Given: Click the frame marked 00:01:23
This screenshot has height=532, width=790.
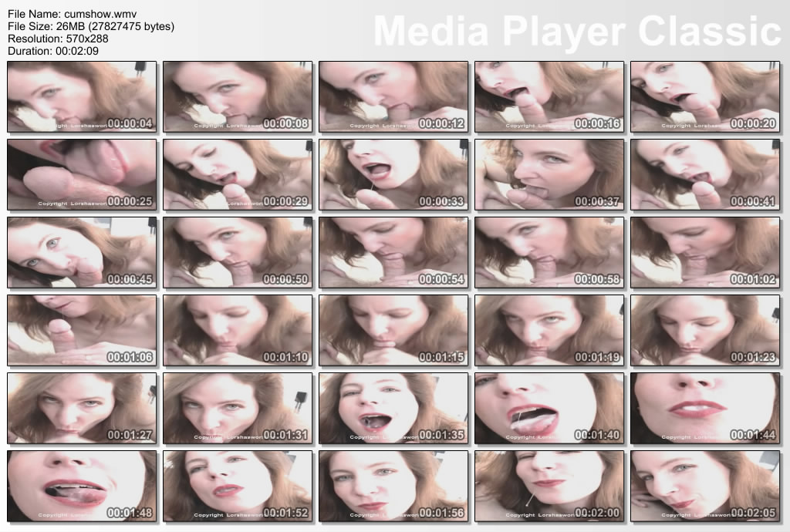Looking at the screenshot, I should click(x=705, y=331).
